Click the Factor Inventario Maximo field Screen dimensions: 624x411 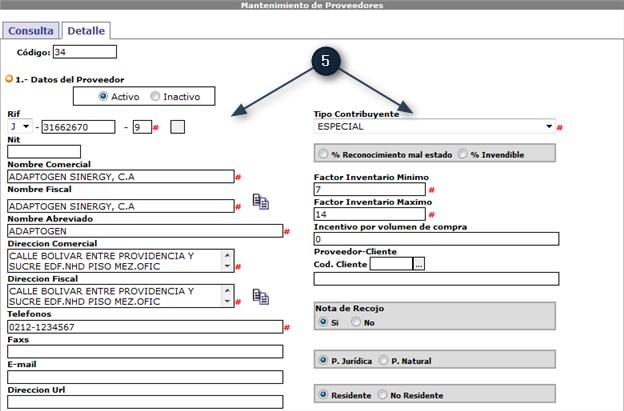[370, 214]
